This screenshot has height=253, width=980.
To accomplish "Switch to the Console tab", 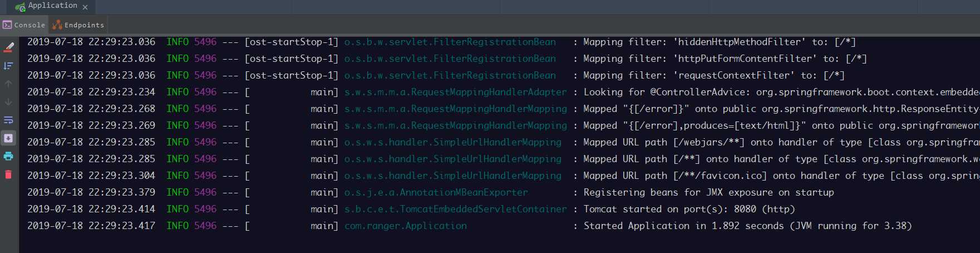I will pyautogui.click(x=29, y=25).
